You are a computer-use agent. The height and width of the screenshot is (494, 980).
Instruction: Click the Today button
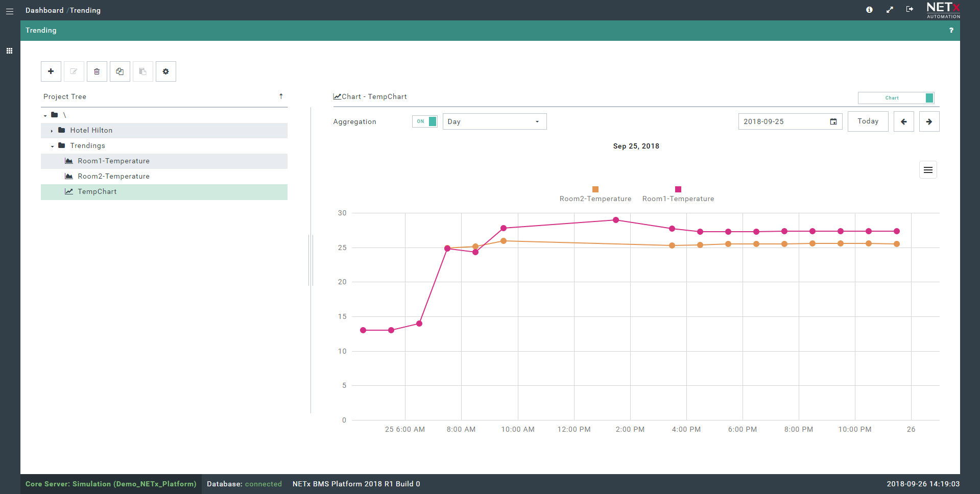pyautogui.click(x=868, y=121)
